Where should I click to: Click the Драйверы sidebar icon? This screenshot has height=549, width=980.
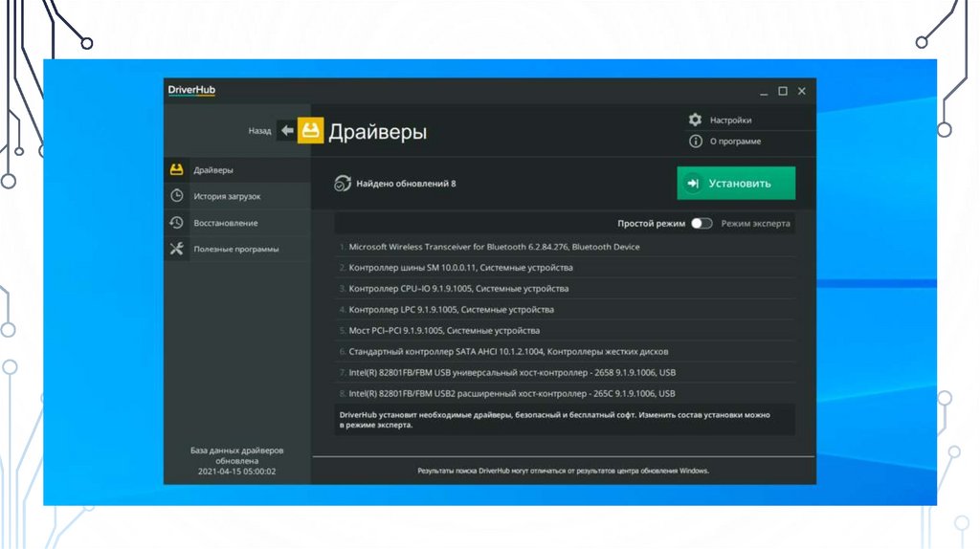pos(177,170)
